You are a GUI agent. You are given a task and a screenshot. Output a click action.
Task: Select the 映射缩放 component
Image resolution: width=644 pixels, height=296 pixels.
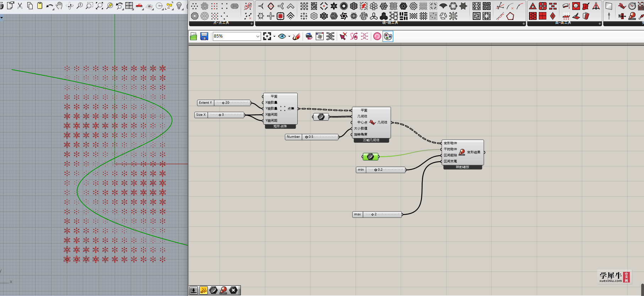[x=463, y=154]
